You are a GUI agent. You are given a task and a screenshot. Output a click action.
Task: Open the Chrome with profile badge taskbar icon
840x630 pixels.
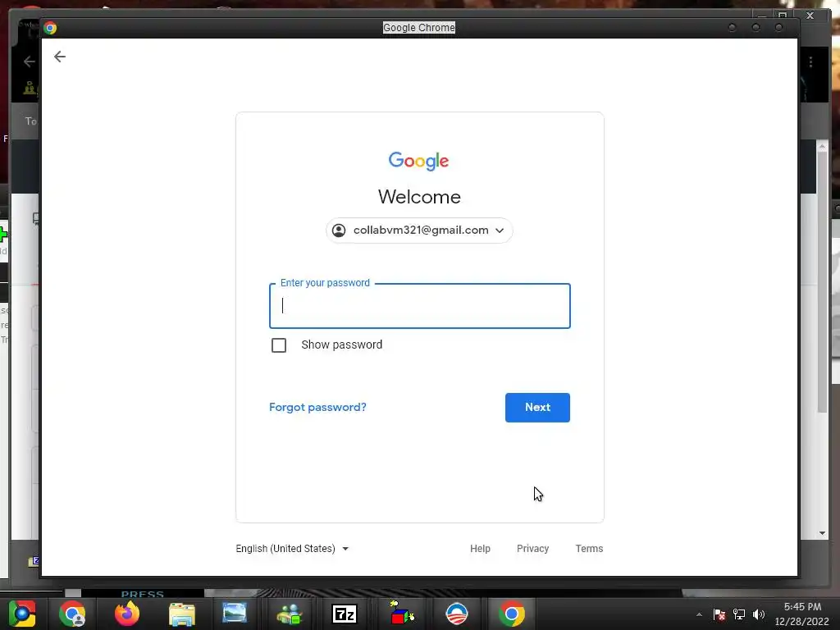pyautogui.click(x=72, y=614)
